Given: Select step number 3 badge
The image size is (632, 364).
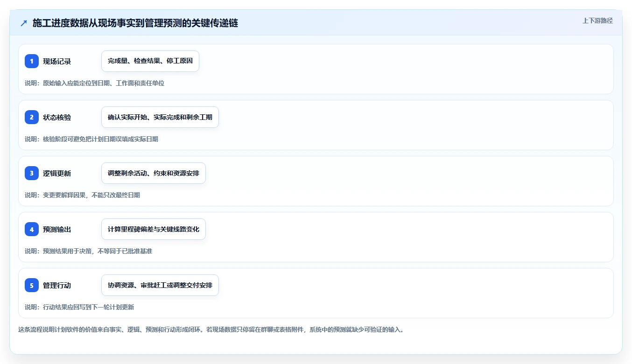Looking at the screenshot, I should point(32,173).
